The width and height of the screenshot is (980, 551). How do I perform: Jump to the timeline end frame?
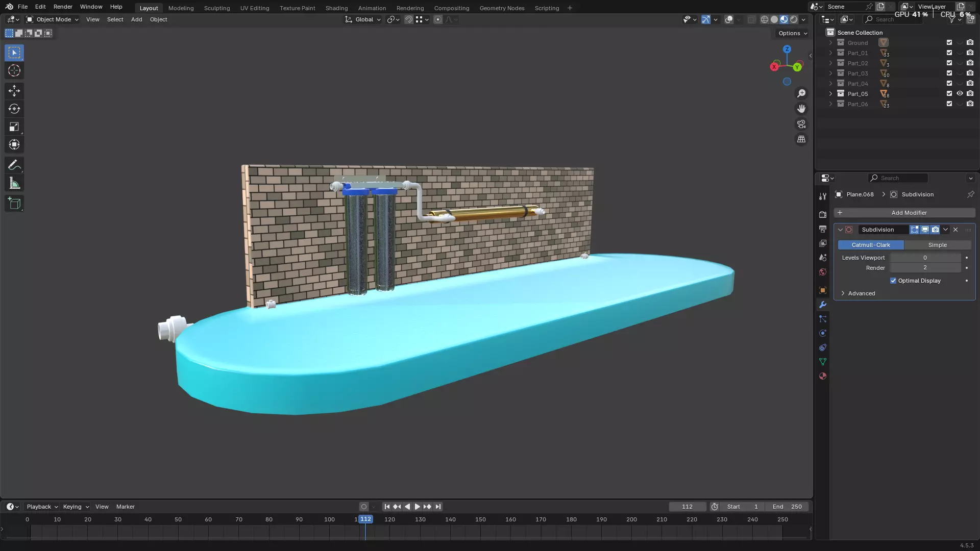click(438, 507)
